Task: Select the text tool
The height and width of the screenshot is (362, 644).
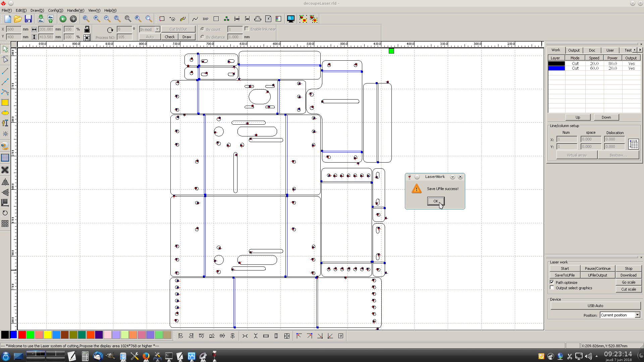Action: coord(5,123)
